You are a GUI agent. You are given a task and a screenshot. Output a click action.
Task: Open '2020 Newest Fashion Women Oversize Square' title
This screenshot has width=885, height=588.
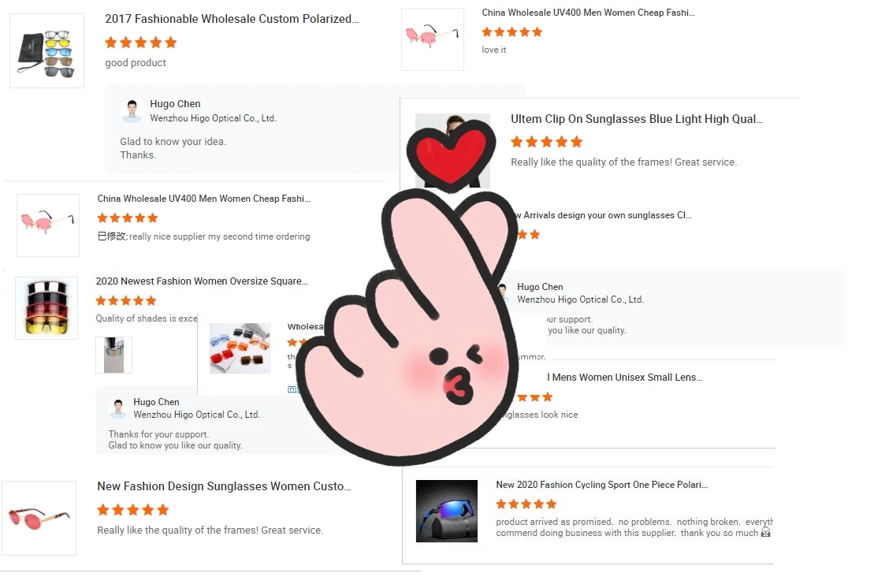coord(202,281)
